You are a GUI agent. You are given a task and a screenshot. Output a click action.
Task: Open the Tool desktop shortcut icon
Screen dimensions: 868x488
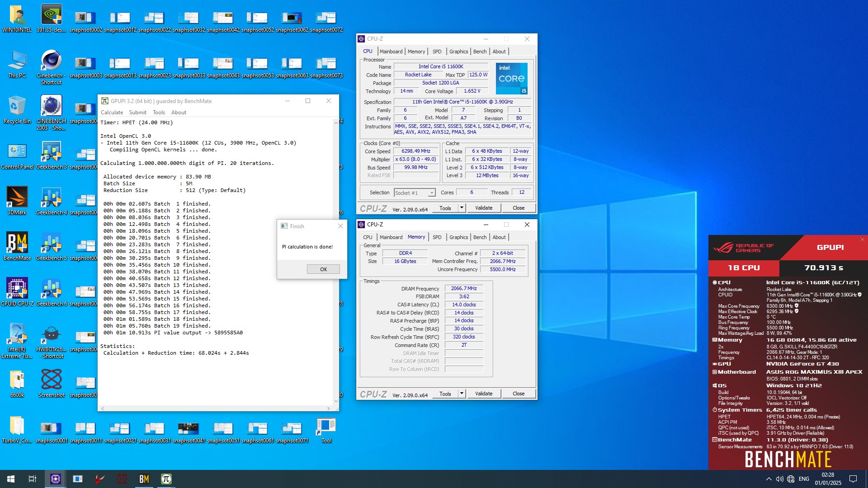326,430
